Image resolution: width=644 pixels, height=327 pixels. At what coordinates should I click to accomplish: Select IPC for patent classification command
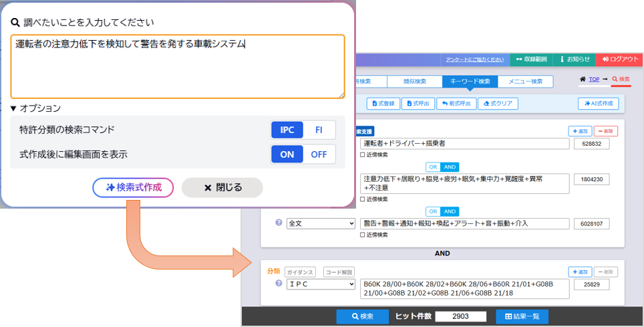click(287, 130)
